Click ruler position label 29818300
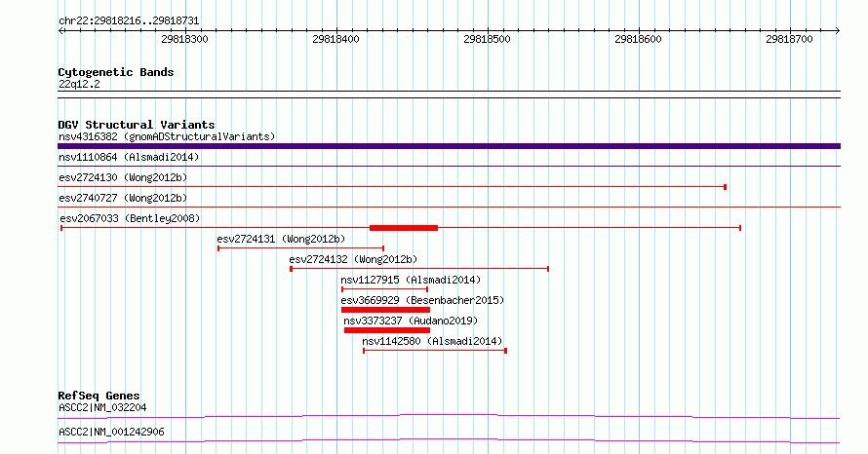Image resolution: width=868 pixels, height=454 pixels. coord(184,39)
